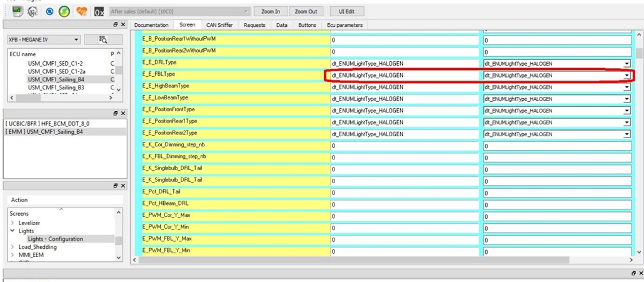Open the After sales session dropdown

180,11
